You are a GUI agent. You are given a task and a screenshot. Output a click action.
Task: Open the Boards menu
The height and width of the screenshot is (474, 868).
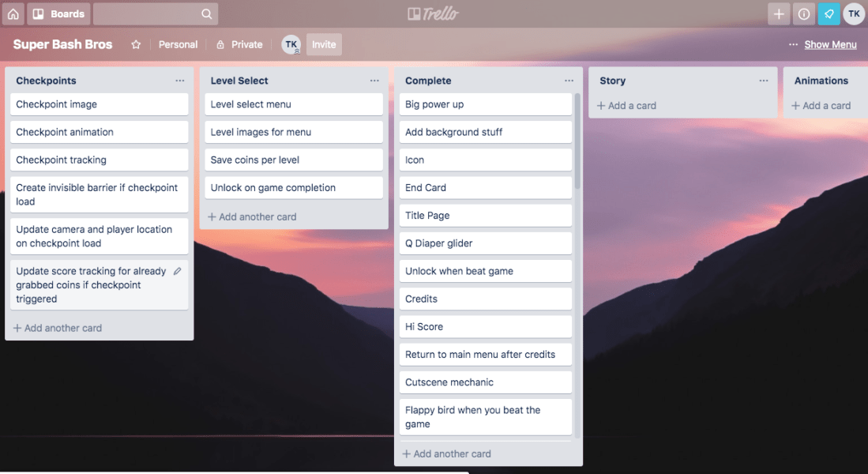[x=58, y=13]
